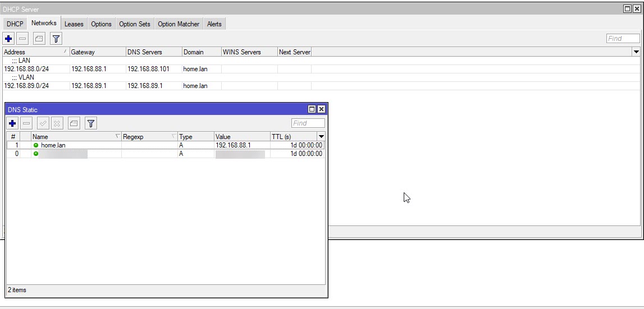Screen dimensions: 644x309
Task: Open the filter in DNS Static toolbar
Action: tap(91, 123)
